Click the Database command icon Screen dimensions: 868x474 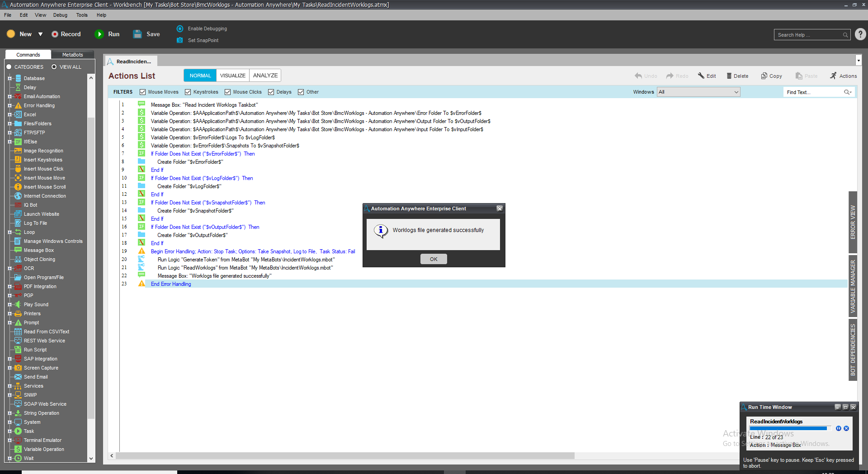18,78
